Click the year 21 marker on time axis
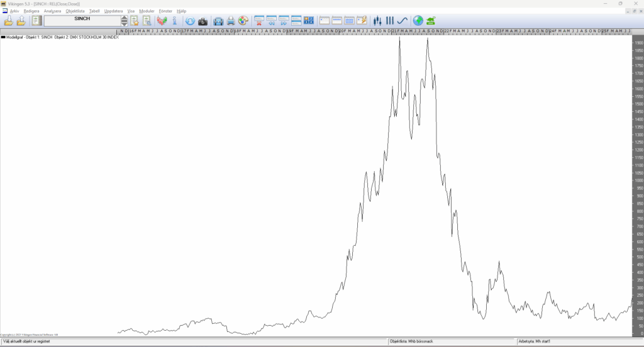The height and width of the screenshot is (347, 644). (395, 31)
